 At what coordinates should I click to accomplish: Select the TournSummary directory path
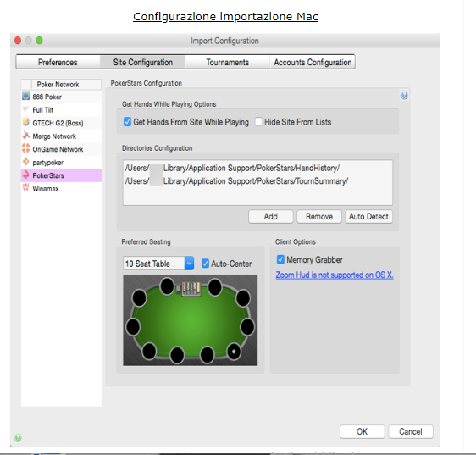coord(236,181)
